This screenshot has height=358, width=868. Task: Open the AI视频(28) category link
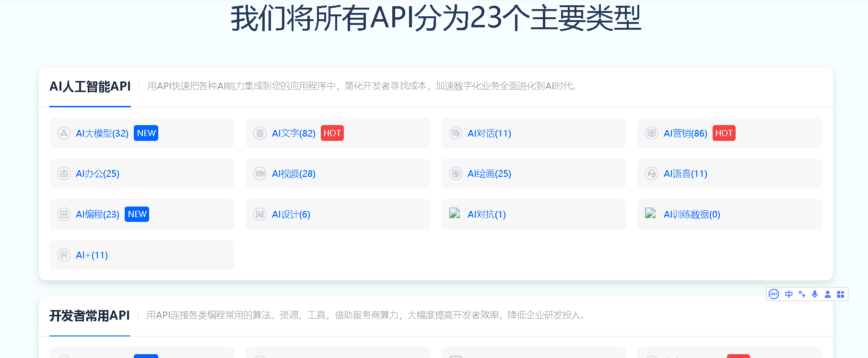(x=293, y=173)
